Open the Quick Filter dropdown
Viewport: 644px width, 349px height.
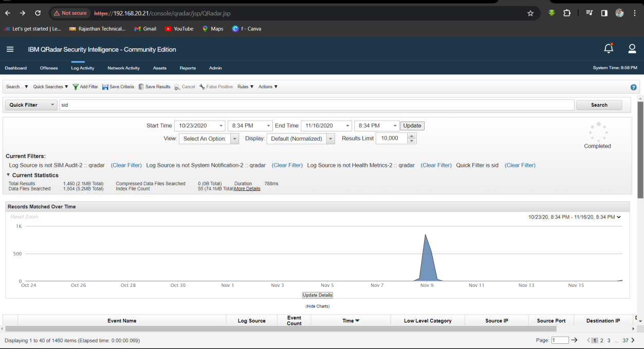[31, 105]
